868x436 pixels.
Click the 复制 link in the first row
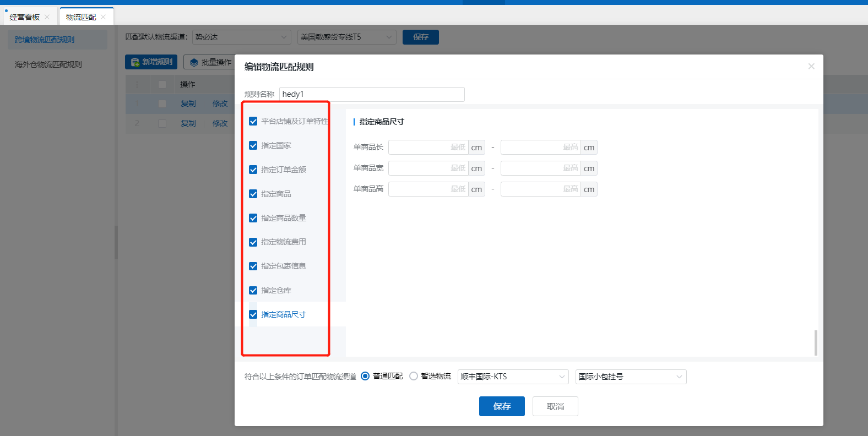[188, 103]
